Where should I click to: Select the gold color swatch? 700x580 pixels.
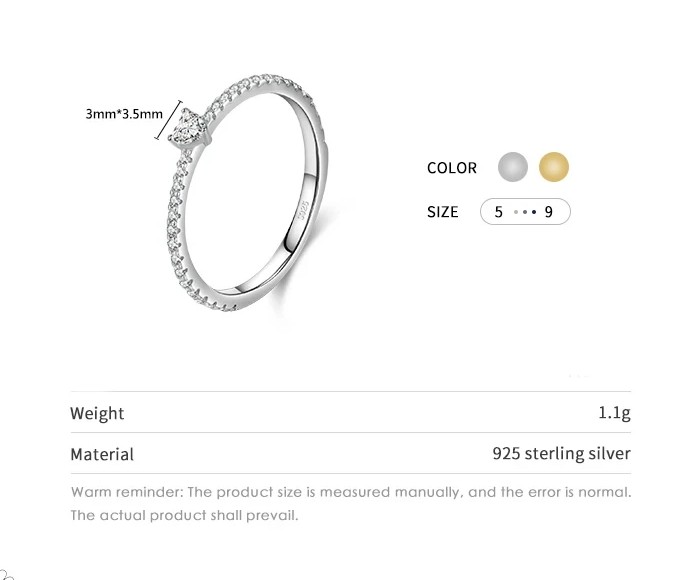click(x=553, y=167)
